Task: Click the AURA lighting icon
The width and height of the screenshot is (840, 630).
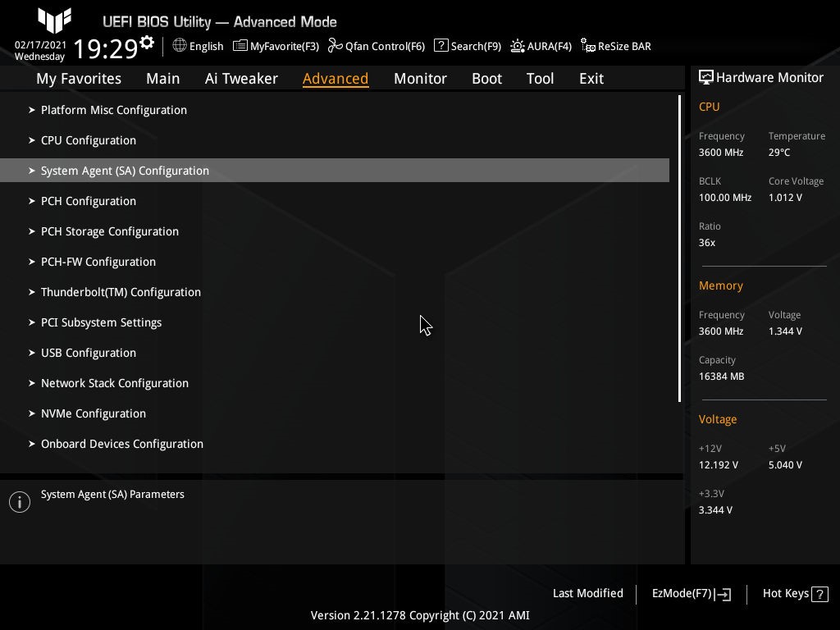Action: pyautogui.click(x=518, y=46)
